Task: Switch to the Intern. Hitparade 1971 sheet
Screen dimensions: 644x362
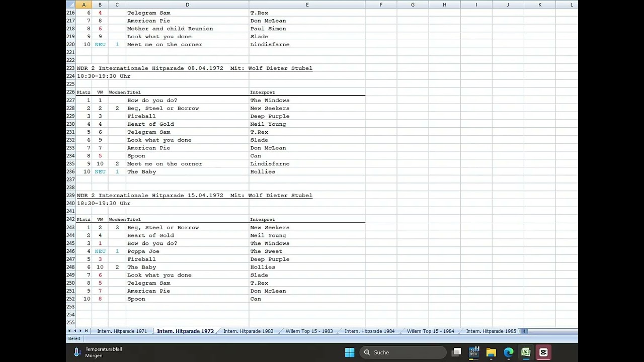Action: point(122,331)
